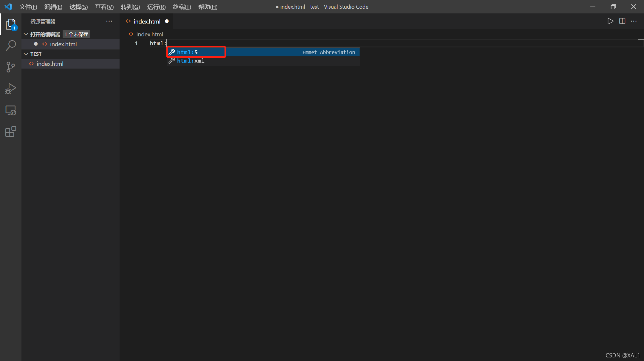Click the Run code play icon
Viewport: 644px width, 361px height.
[610, 21]
